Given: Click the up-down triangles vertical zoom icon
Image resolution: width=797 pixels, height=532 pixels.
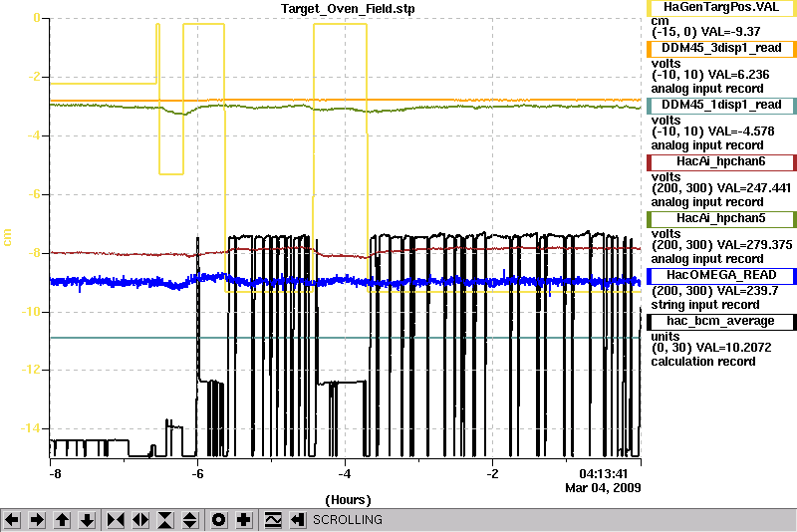Looking at the screenshot, I should coord(190,520).
